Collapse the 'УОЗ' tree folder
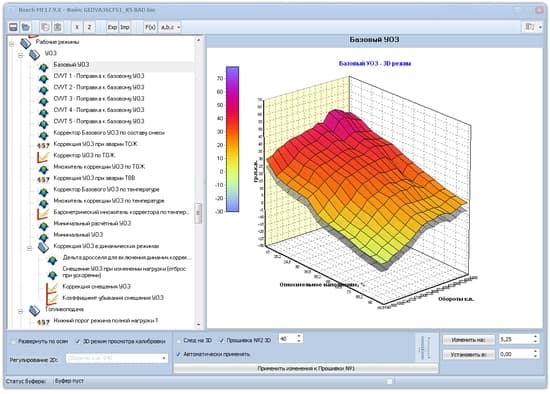Viewport: 550px width, 394px height. [x=20, y=55]
